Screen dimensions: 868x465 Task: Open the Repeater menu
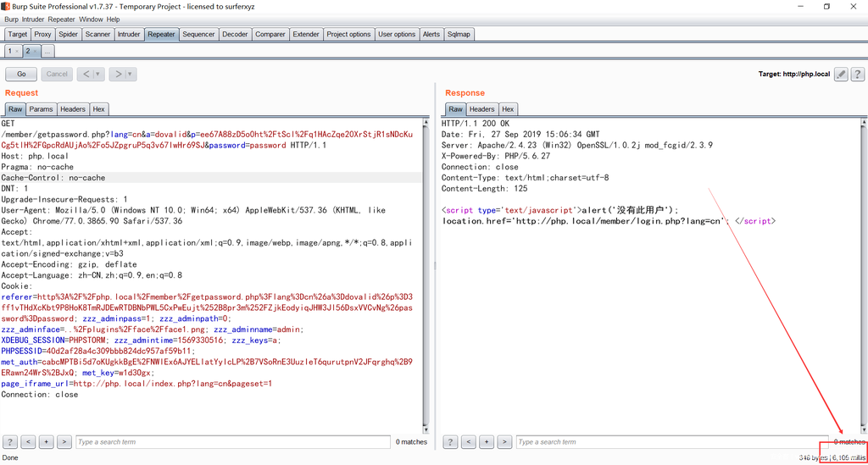click(x=61, y=19)
